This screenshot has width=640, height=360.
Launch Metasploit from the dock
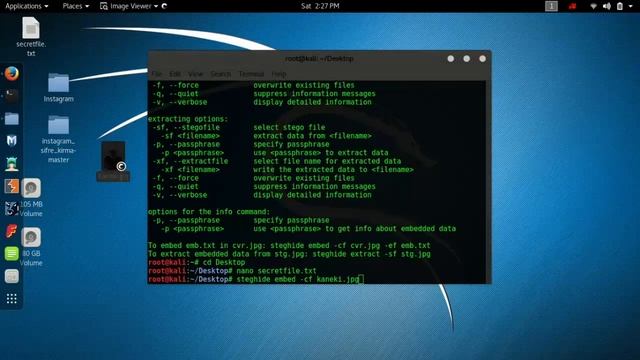[12, 141]
